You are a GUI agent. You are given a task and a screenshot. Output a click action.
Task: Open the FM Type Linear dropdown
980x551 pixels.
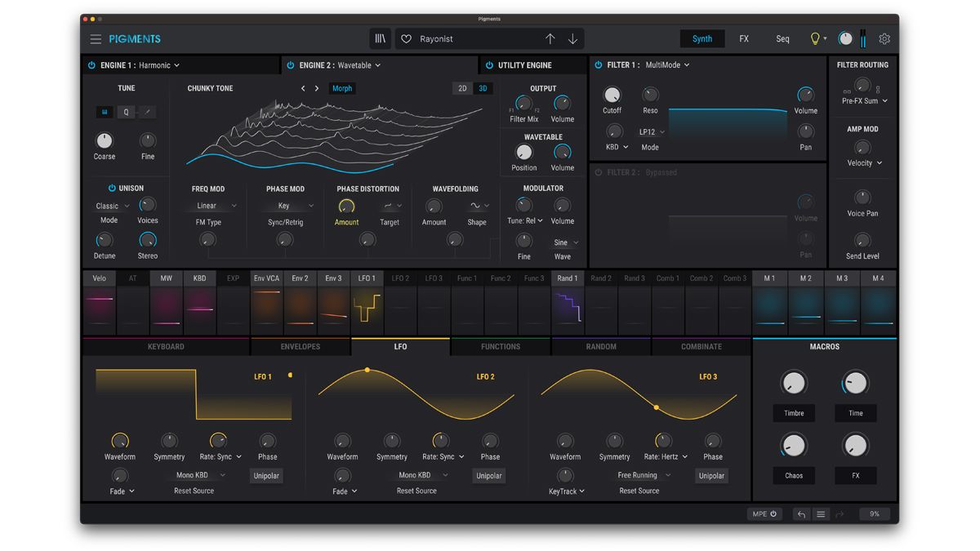(216, 206)
